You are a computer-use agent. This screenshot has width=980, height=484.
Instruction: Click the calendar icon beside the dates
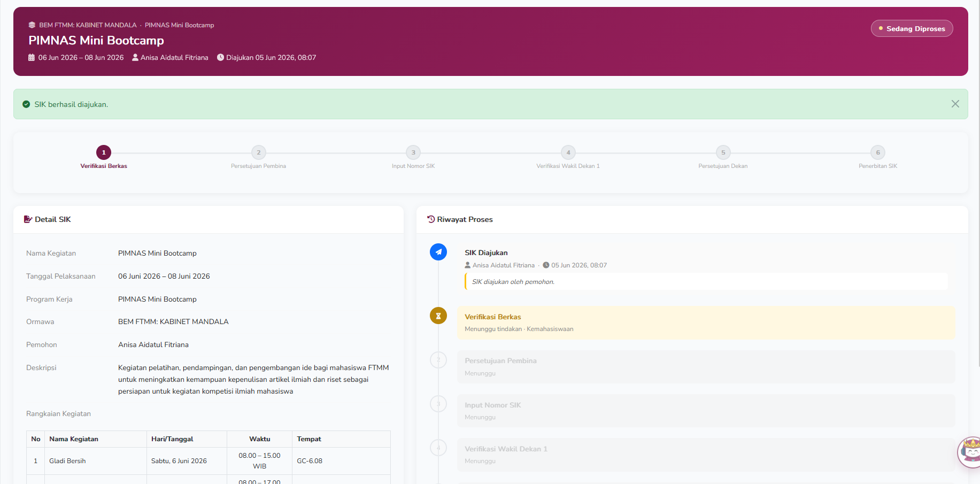pyautogui.click(x=32, y=58)
